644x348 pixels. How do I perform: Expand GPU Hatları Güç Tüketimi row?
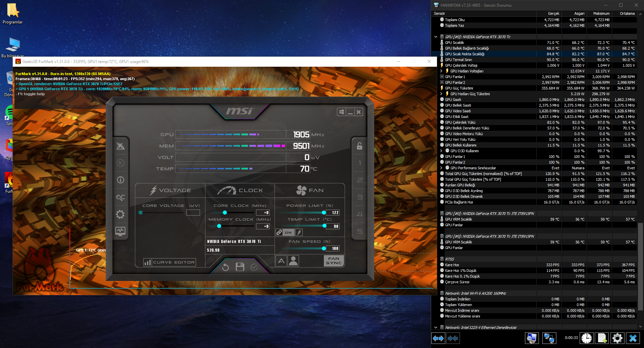[441, 94]
